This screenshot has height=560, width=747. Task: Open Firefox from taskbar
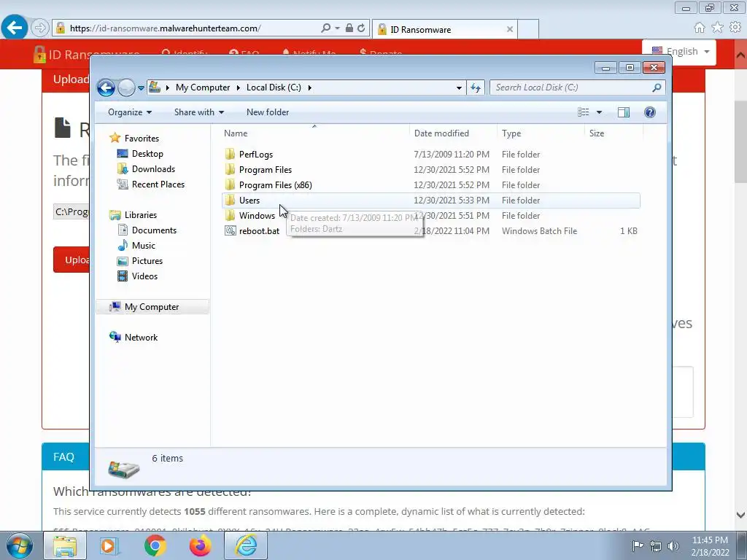point(201,545)
